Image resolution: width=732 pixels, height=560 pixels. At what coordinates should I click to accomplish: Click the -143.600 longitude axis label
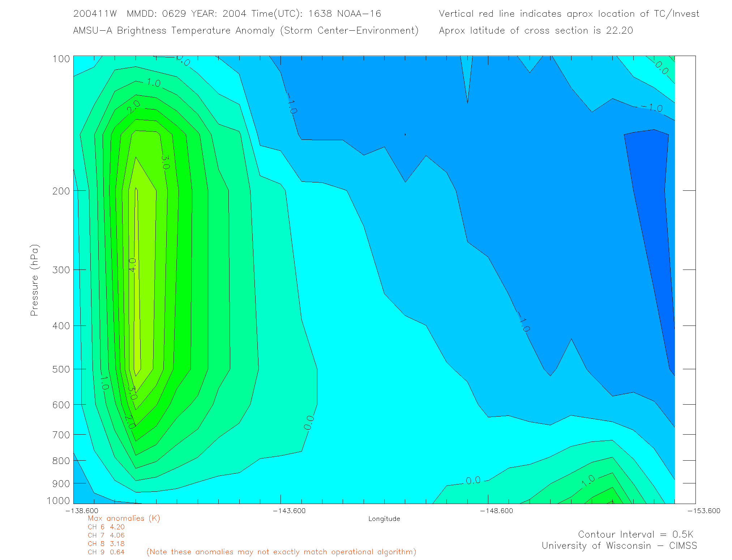pyautogui.click(x=289, y=511)
